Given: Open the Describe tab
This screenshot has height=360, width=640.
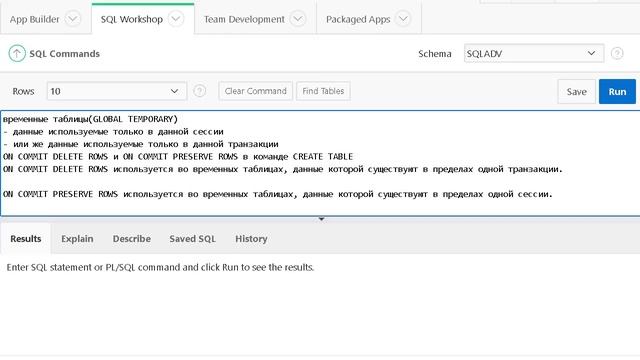Looking at the screenshot, I should pyautogui.click(x=131, y=239).
